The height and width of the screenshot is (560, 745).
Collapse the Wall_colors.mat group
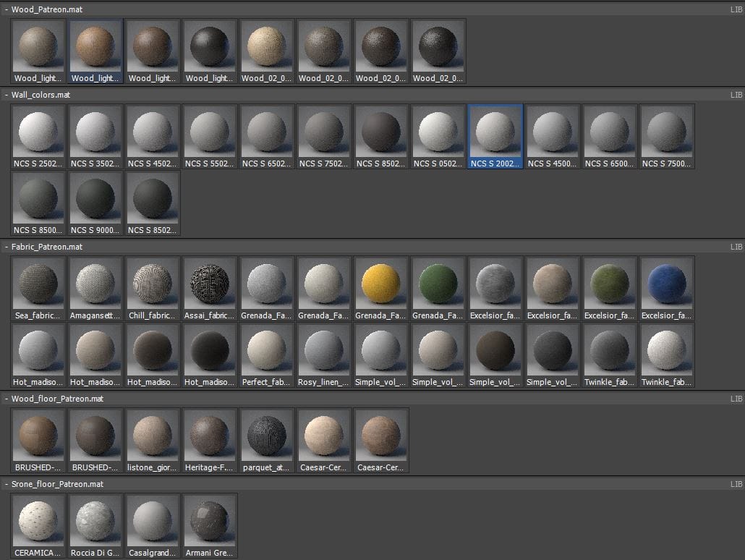(x=7, y=95)
